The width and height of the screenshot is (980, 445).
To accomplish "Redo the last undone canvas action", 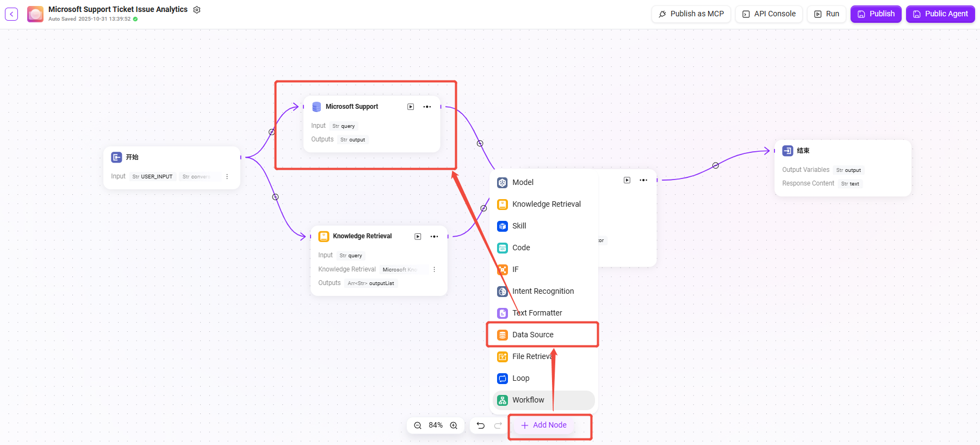I will 498,425.
